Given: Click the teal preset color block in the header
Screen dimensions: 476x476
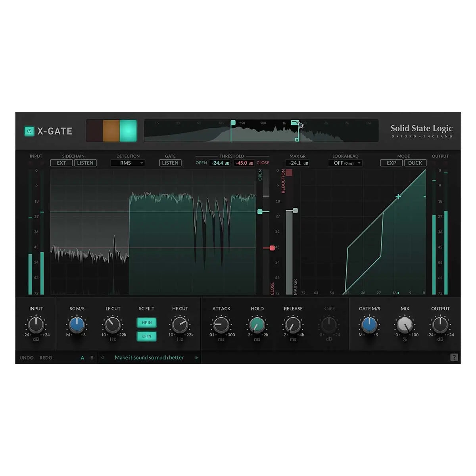Looking at the screenshot, I should coord(128,131).
